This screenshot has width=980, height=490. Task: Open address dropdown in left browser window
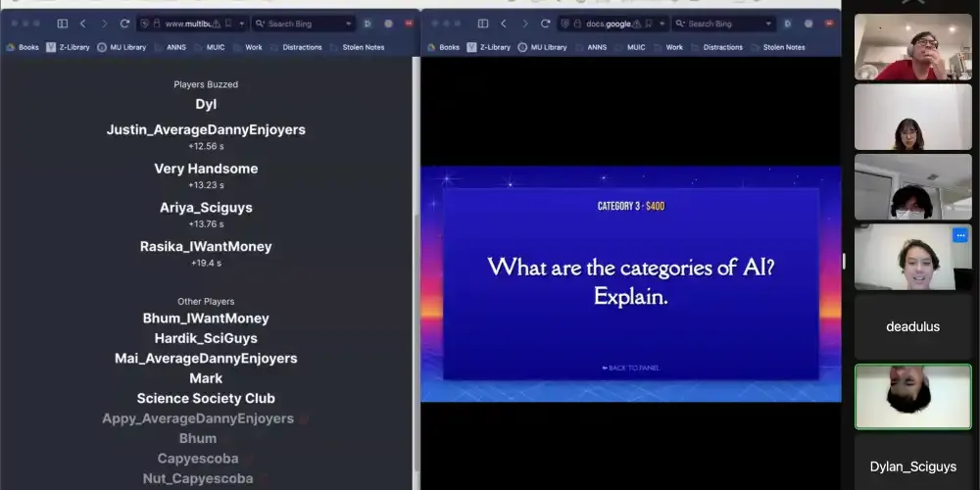click(244, 24)
